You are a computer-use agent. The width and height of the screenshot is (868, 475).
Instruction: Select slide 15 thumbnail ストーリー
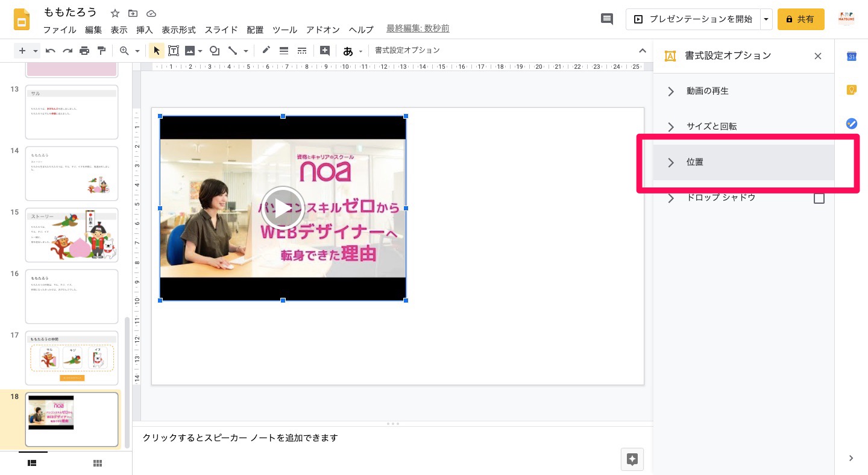pyautogui.click(x=72, y=235)
